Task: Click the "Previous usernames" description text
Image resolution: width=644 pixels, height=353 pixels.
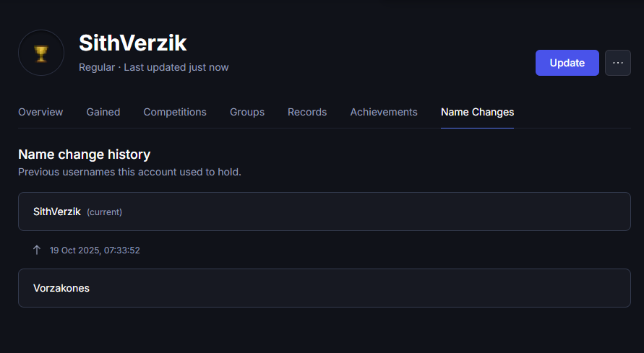Action: point(129,172)
